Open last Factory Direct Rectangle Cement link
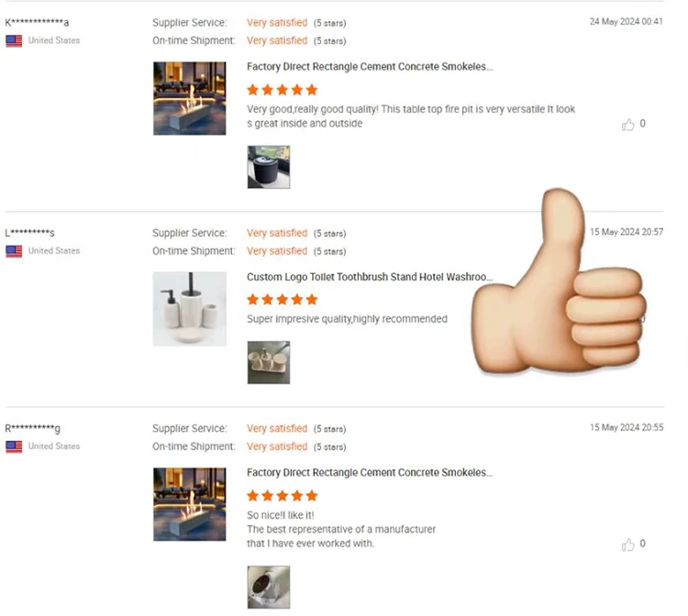 click(x=370, y=473)
